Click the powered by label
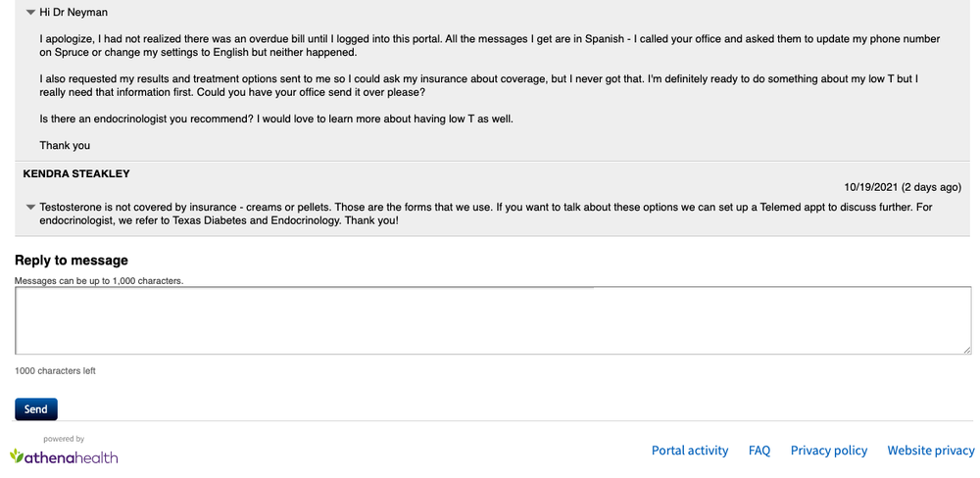The height and width of the screenshot is (478, 980). (64, 439)
